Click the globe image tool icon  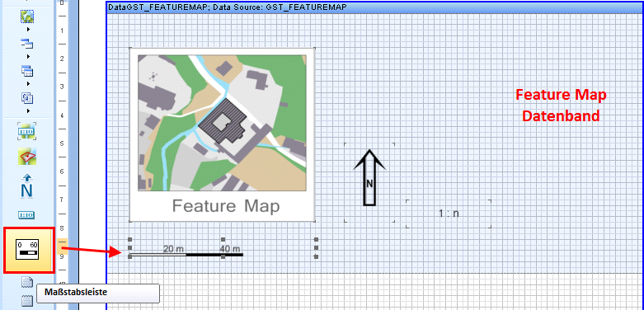pos(27,16)
